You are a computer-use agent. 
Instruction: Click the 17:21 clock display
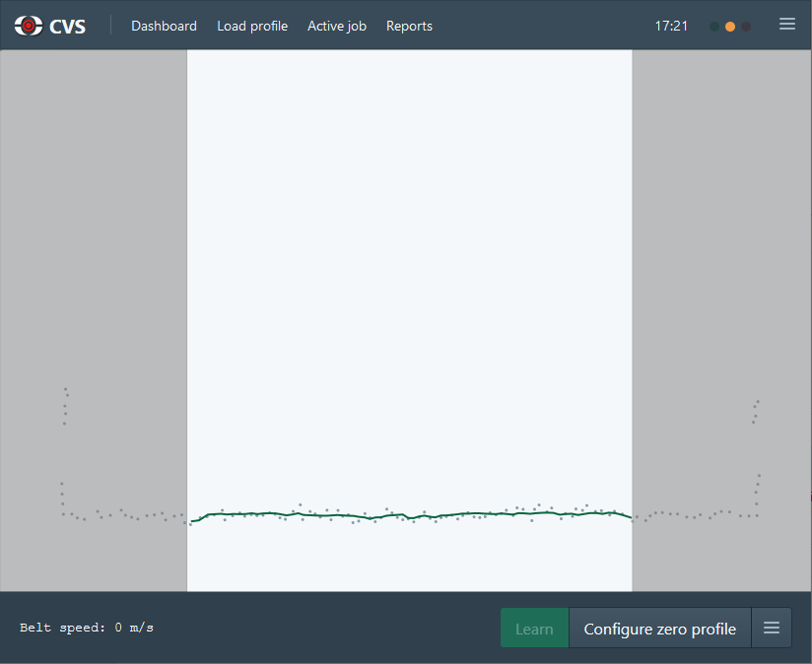(671, 26)
